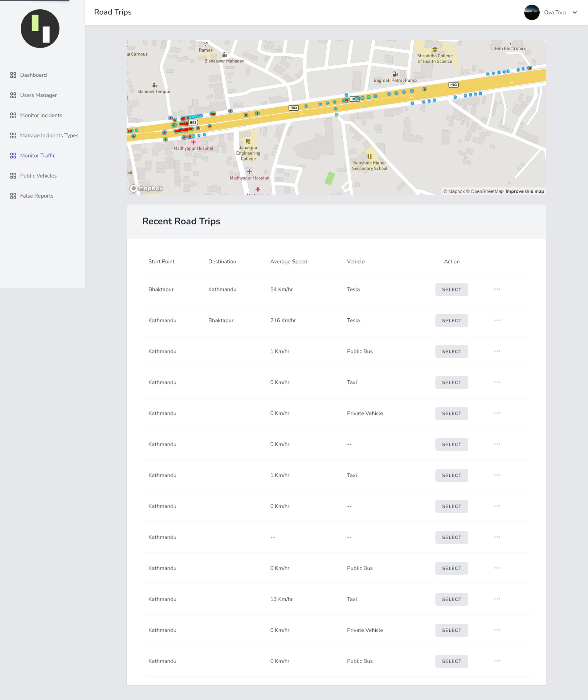Open the Dashboard menu item
588x700 pixels.
34,75
